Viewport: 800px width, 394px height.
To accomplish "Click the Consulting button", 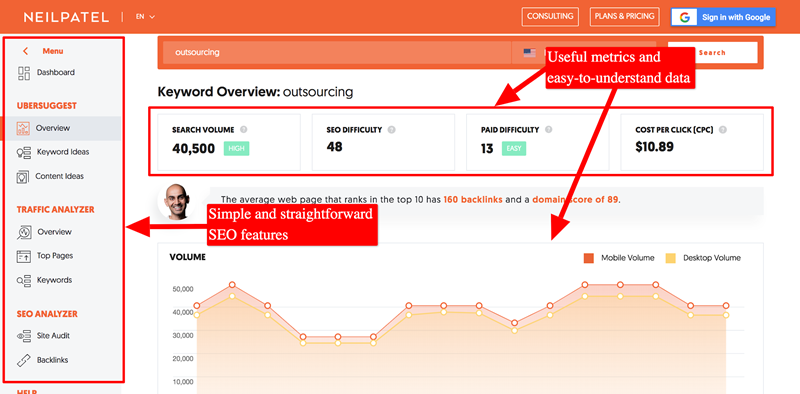I will pyautogui.click(x=550, y=16).
